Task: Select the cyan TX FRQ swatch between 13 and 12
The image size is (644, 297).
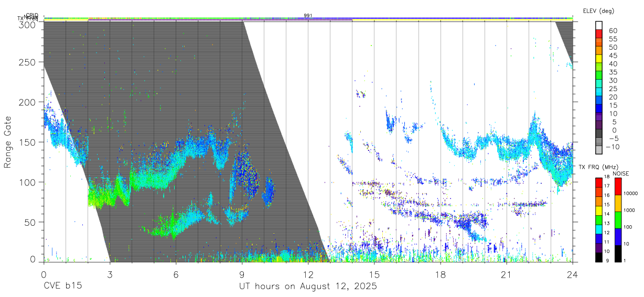Action: [599, 229]
